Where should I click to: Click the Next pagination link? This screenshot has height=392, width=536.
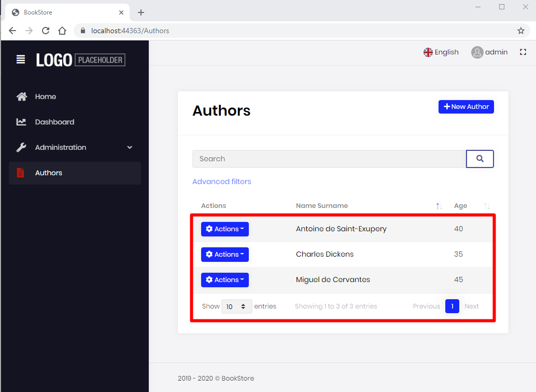point(471,306)
